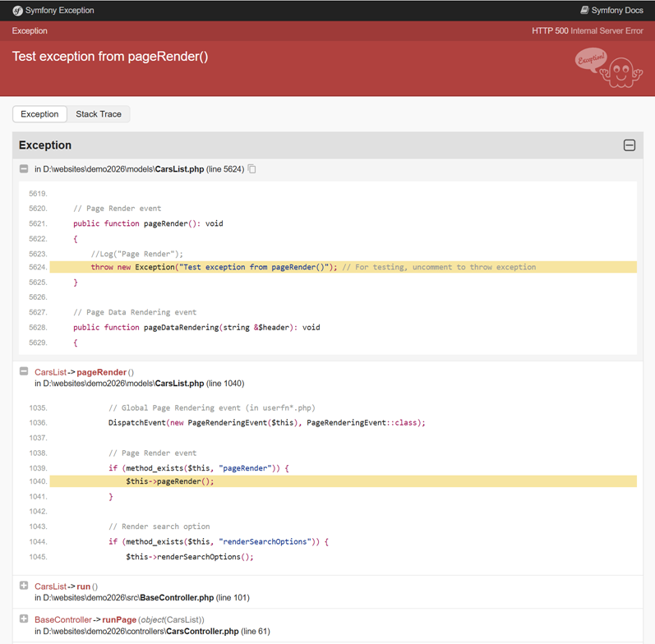Click the BaseController.php (line 101) file path
The image size is (655, 644).
pyautogui.click(x=142, y=598)
